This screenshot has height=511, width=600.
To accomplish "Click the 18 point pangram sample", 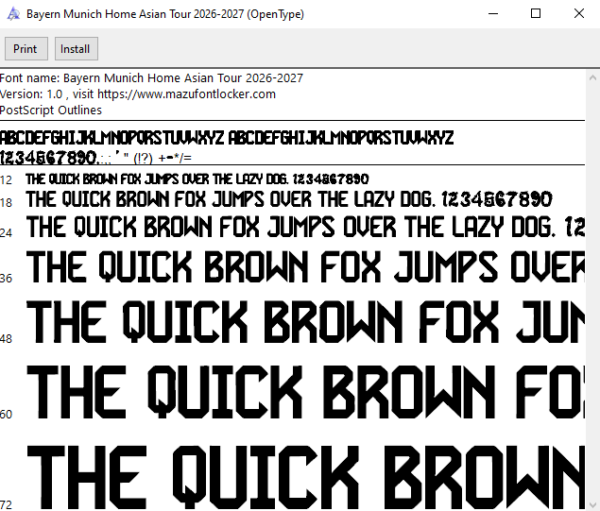I will coord(289,199).
